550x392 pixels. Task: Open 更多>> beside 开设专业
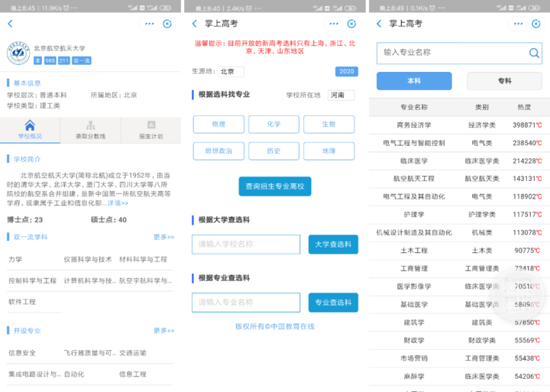click(x=163, y=331)
